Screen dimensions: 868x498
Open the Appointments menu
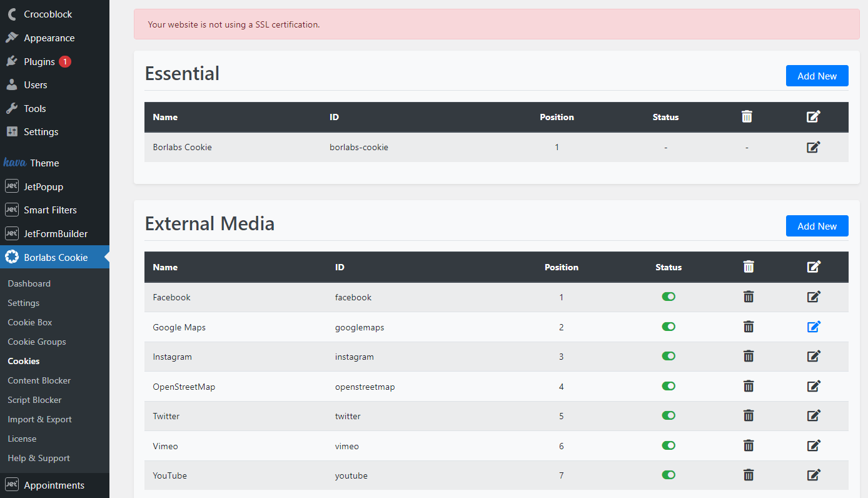(54, 485)
